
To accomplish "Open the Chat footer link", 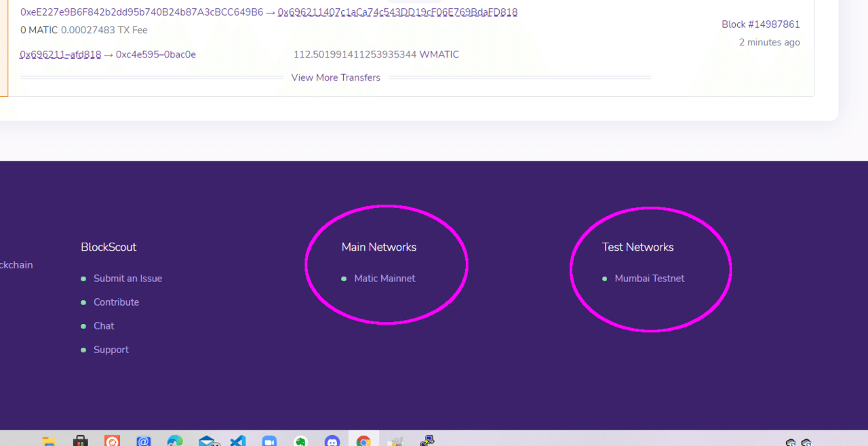I will (x=104, y=326).
